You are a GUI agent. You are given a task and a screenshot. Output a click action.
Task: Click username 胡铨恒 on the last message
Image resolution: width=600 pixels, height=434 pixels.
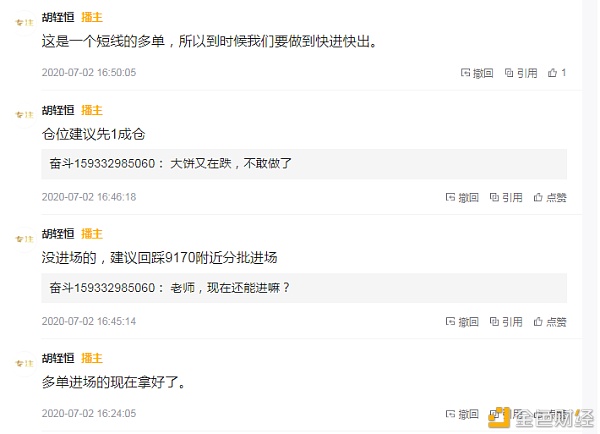click(58, 358)
